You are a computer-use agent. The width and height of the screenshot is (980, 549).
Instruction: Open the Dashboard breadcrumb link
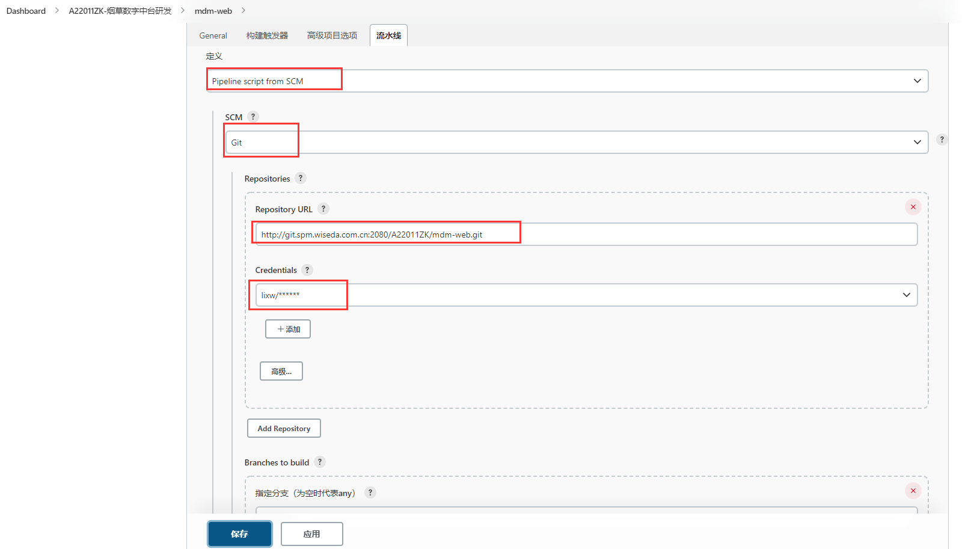click(26, 11)
